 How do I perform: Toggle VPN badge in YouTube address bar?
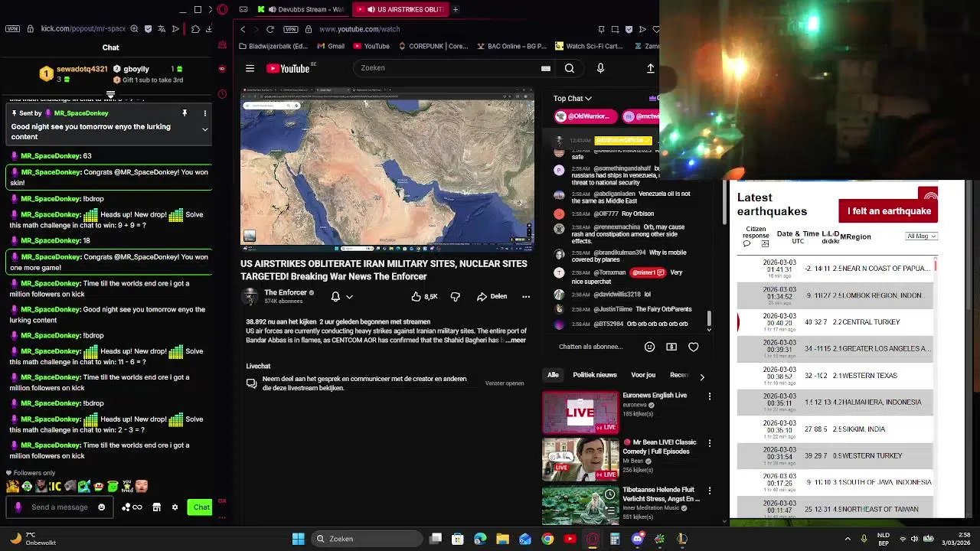pyautogui.click(x=290, y=29)
